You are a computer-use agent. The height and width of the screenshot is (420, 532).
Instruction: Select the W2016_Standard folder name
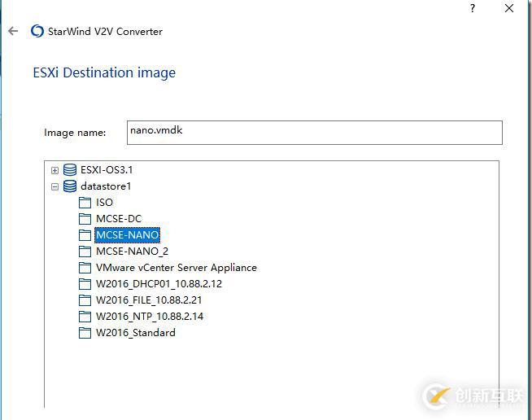136,333
